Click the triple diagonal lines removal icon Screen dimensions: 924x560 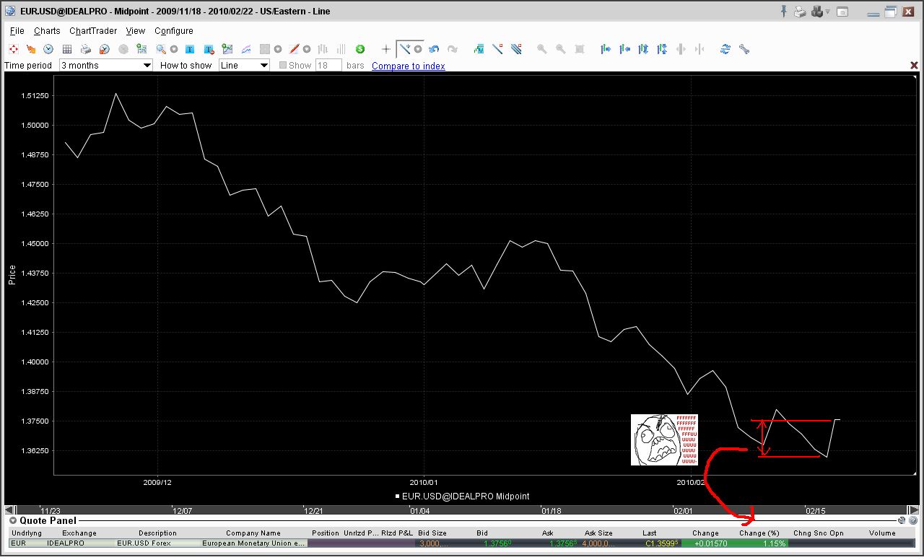(516, 49)
